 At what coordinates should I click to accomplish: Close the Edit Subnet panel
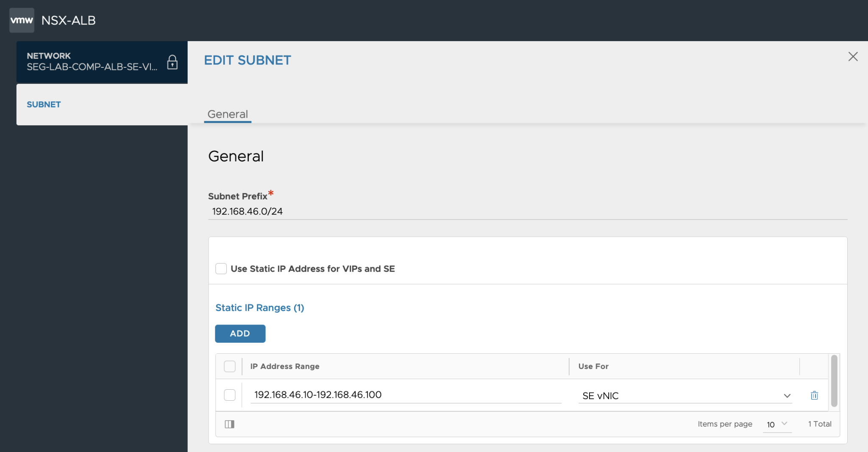coord(853,56)
